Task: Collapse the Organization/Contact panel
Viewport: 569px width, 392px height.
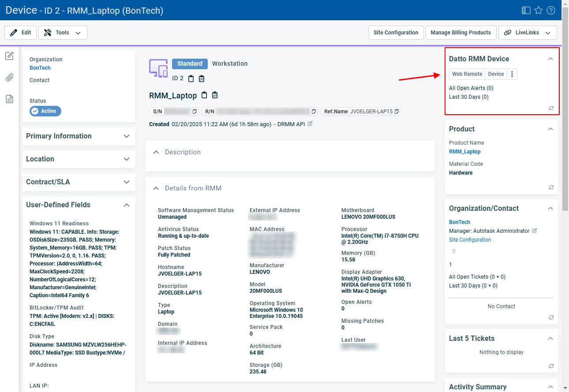Action: pyautogui.click(x=550, y=208)
